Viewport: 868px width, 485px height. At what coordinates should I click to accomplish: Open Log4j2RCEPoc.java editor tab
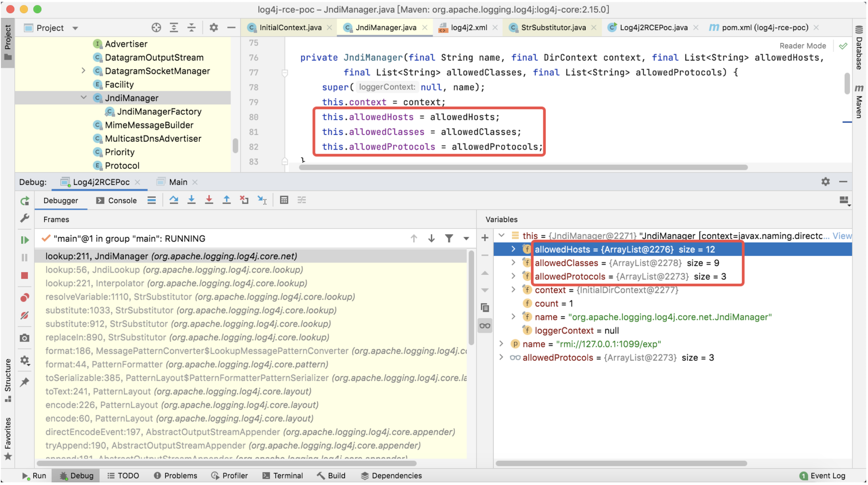pos(653,27)
